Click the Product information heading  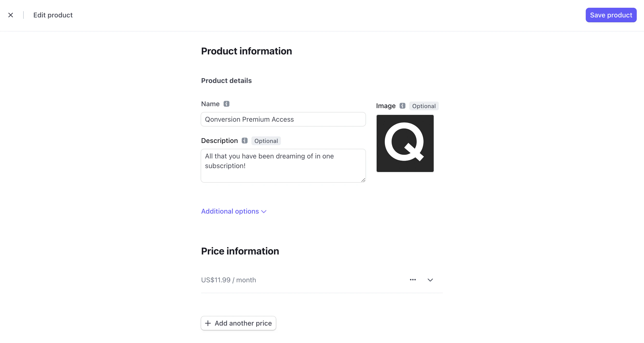pyautogui.click(x=246, y=51)
